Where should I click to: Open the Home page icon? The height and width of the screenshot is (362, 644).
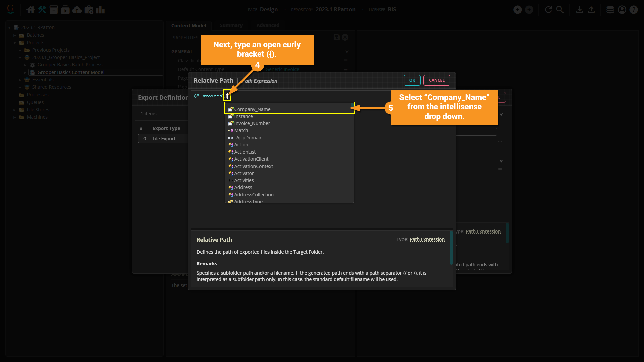tap(31, 10)
